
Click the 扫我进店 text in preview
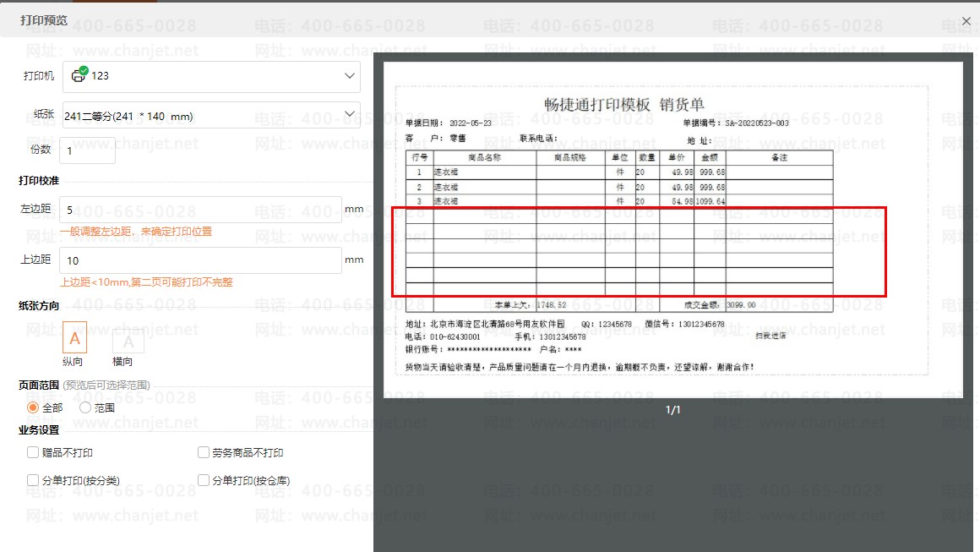[770, 336]
